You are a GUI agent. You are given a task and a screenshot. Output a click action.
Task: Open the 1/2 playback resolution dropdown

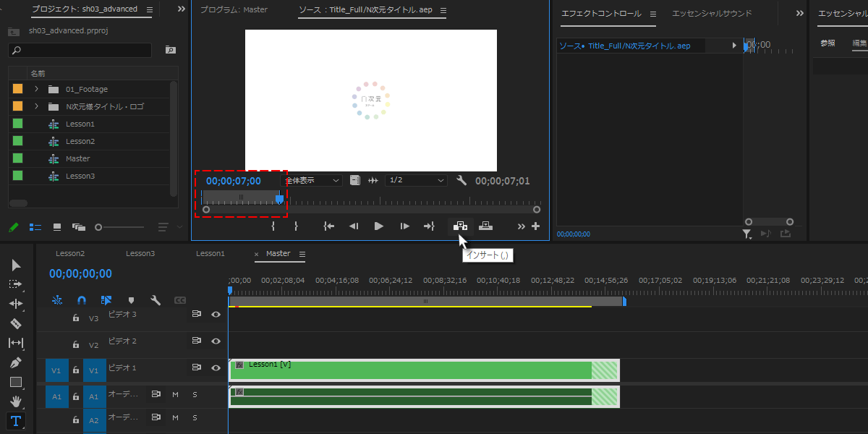pyautogui.click(x=416, y=180)
